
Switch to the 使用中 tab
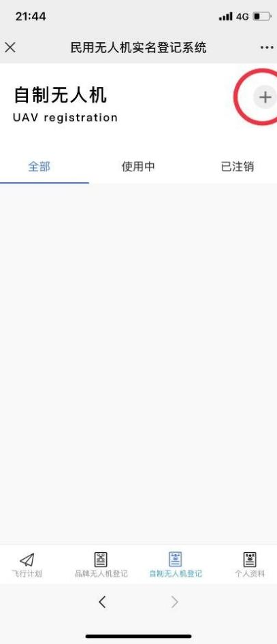138,167
